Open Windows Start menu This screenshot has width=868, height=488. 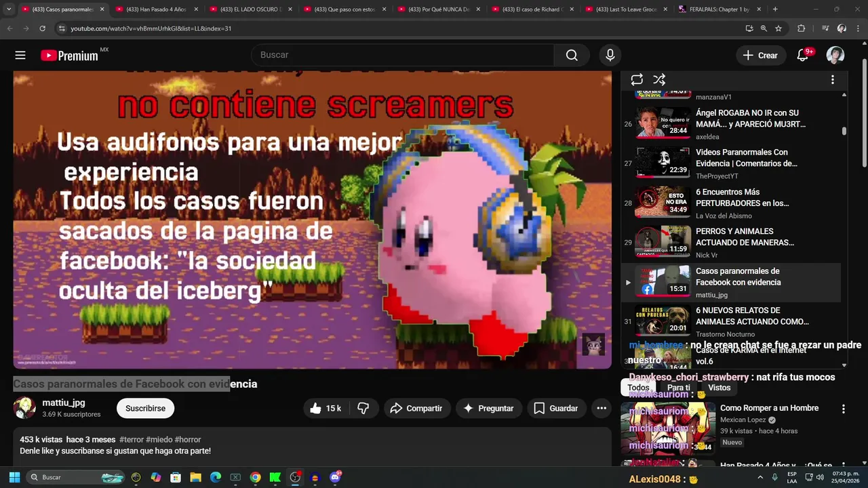(x=14, y=477)
